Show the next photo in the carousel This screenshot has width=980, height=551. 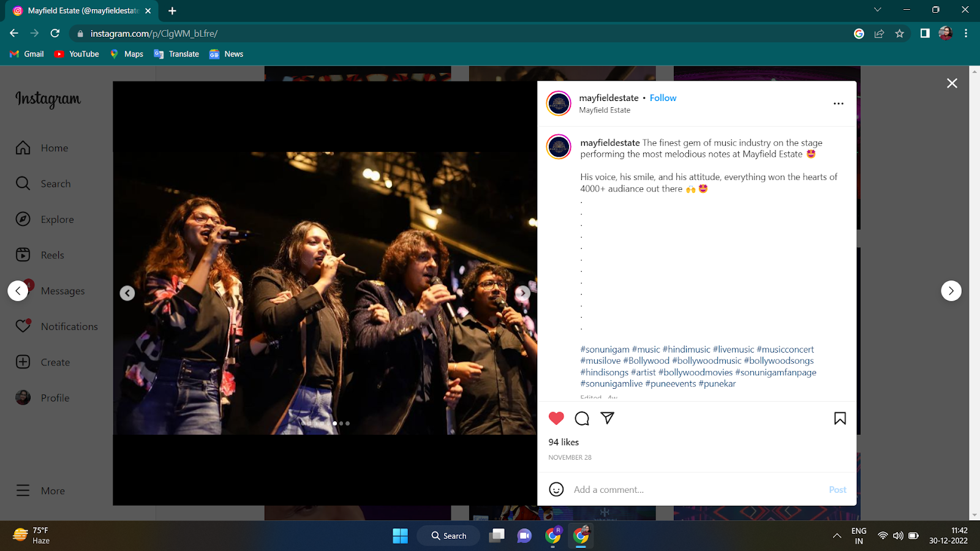coord(522,293)
